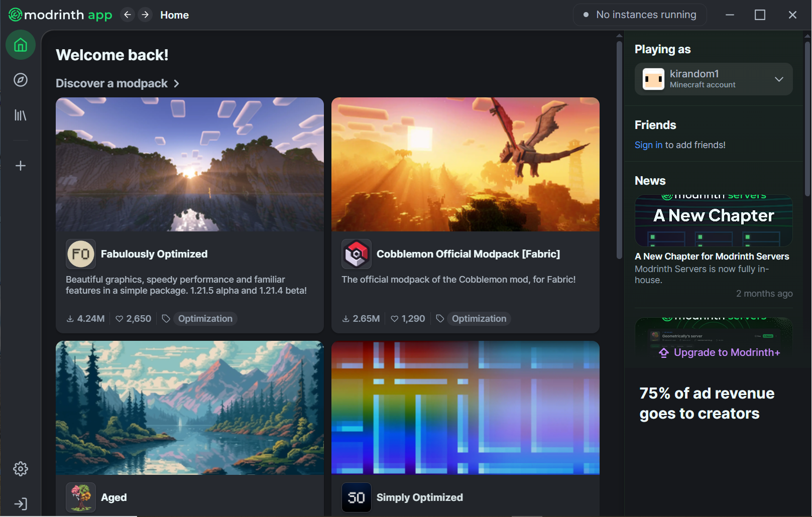Select the Home tab in the title bar

coord(174,15)
